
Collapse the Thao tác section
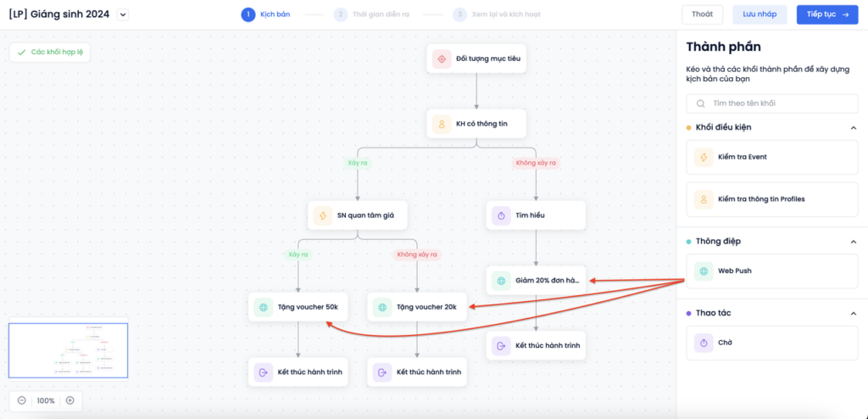click(853, 313)
